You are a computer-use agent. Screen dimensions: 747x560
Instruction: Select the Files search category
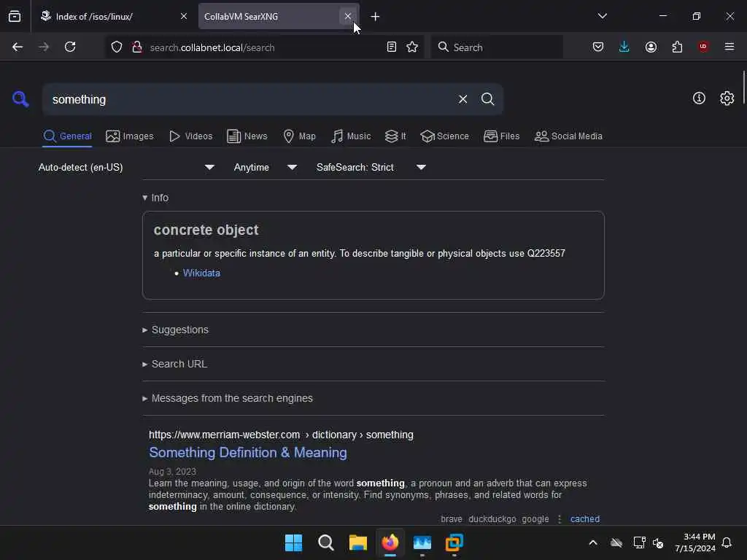[501, 136]
